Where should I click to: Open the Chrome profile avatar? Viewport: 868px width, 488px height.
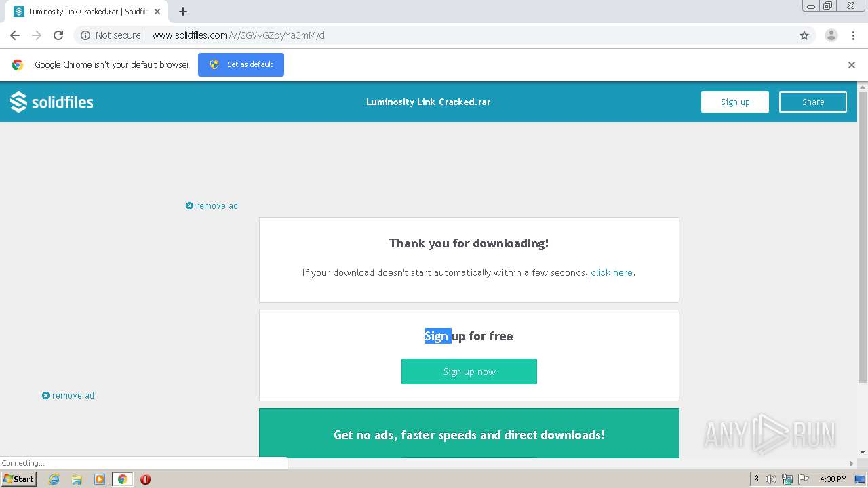pyautogui.click(x=831, y=35)
